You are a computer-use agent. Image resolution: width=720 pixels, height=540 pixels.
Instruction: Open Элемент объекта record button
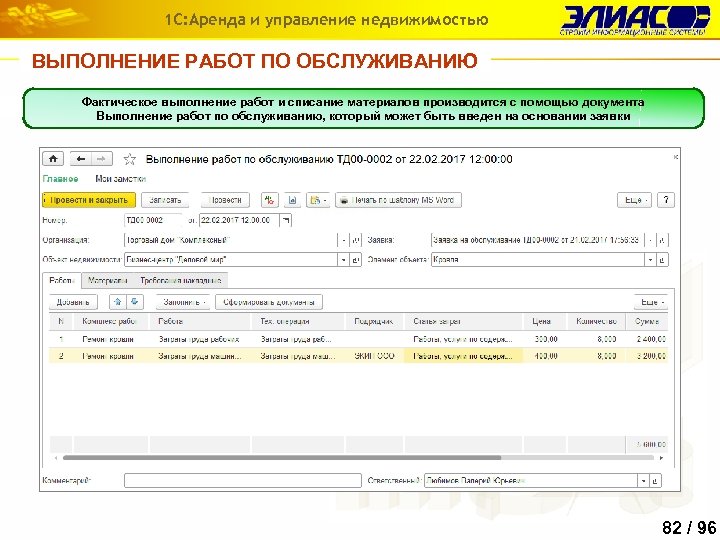pos(662,260)
